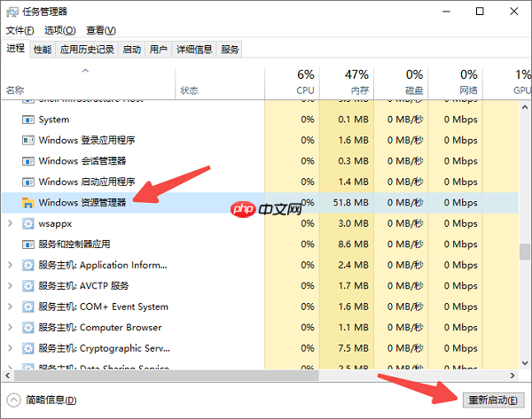Screen dimensions: 532x419
Task: Switch to the 应用历史记录 tab
Action: point(87,50)
